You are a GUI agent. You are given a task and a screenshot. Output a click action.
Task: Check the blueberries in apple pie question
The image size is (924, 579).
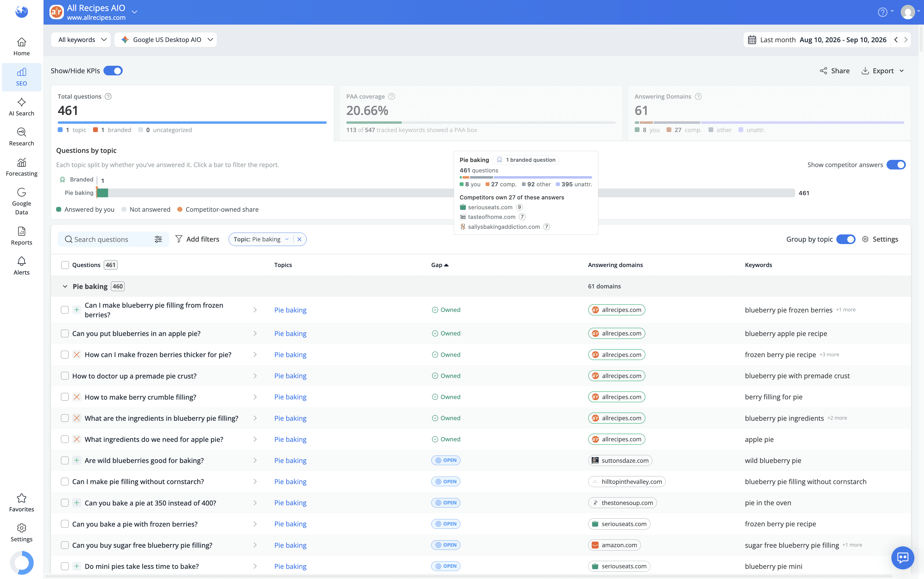coord(65,334)
